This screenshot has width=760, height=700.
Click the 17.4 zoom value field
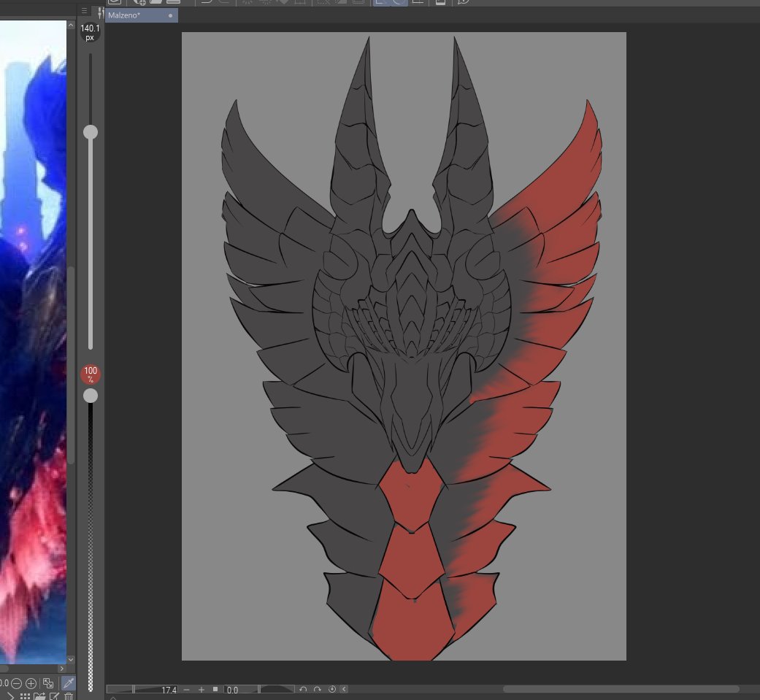(x=169, y=690)
